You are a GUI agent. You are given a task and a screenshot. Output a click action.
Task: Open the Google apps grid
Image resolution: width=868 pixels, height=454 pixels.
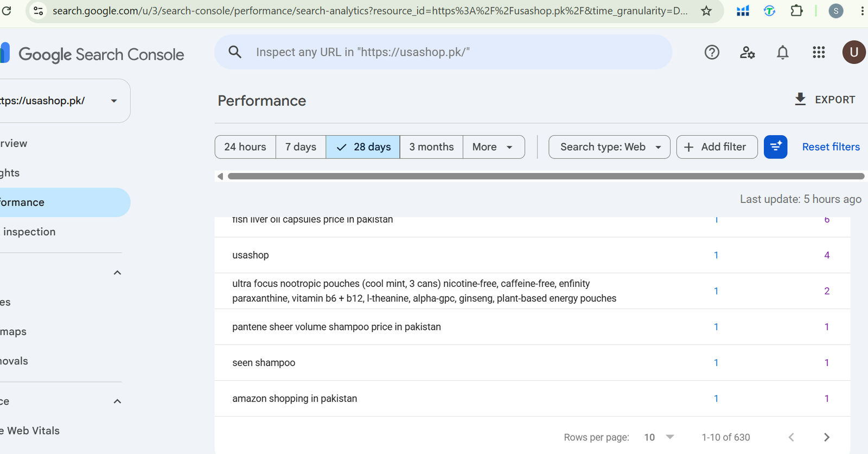click(819, 52)
